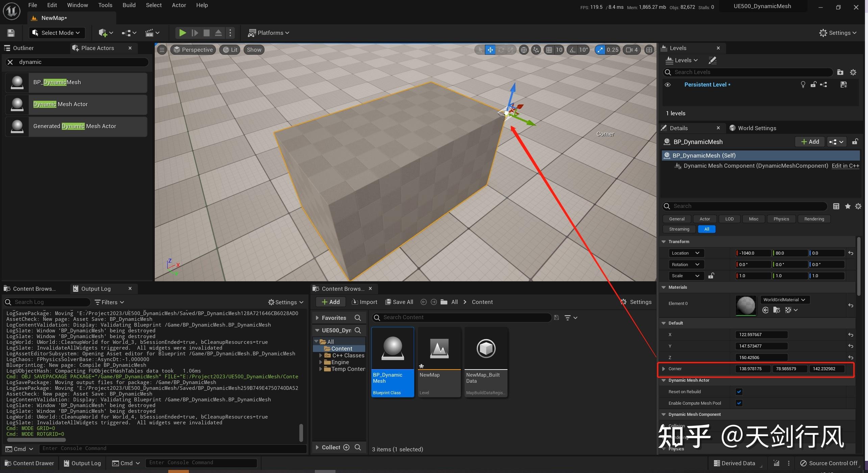Click the lock icon beside Scale

(711, 276)
